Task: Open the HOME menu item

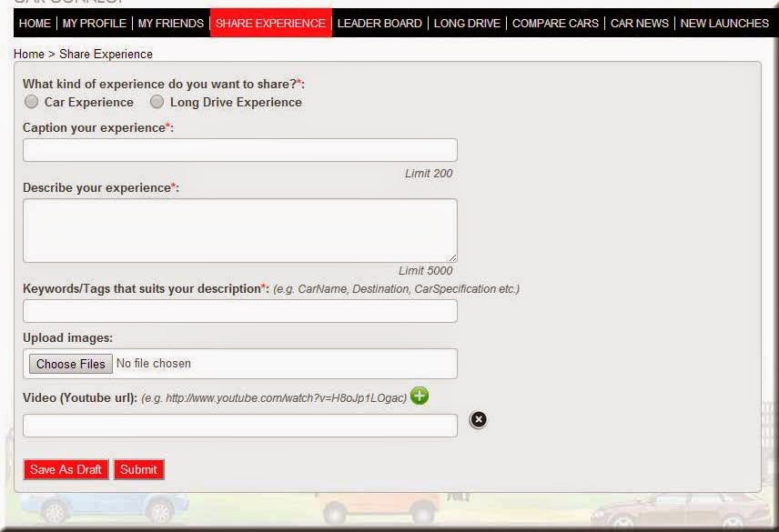Action: 35,24
